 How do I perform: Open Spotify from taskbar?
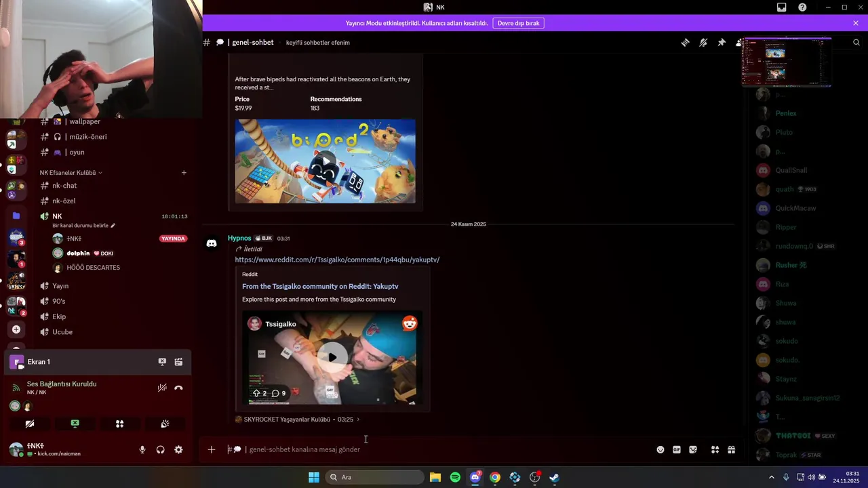point(455,477)
